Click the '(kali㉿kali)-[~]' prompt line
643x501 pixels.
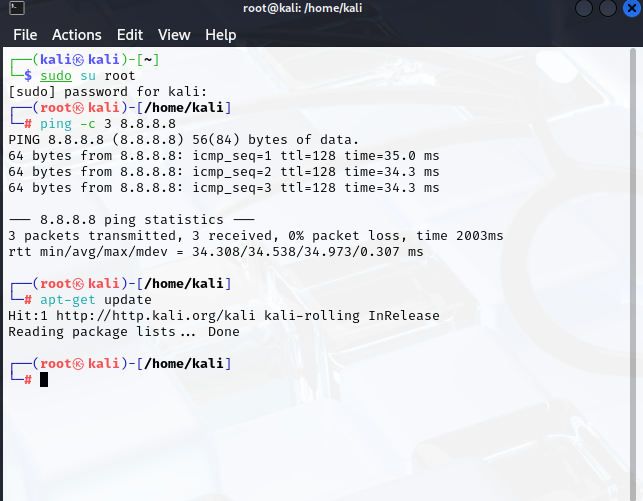click(84, 60)
